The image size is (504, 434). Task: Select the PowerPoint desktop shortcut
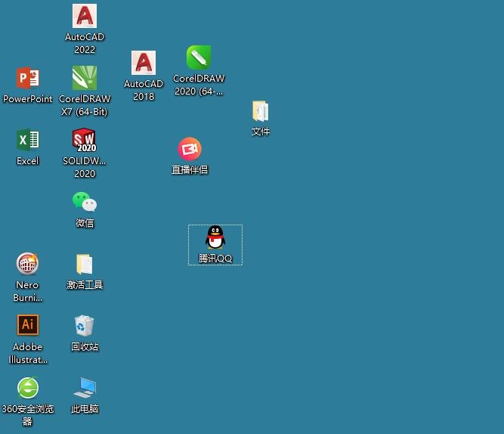click(x=28, y=78)
